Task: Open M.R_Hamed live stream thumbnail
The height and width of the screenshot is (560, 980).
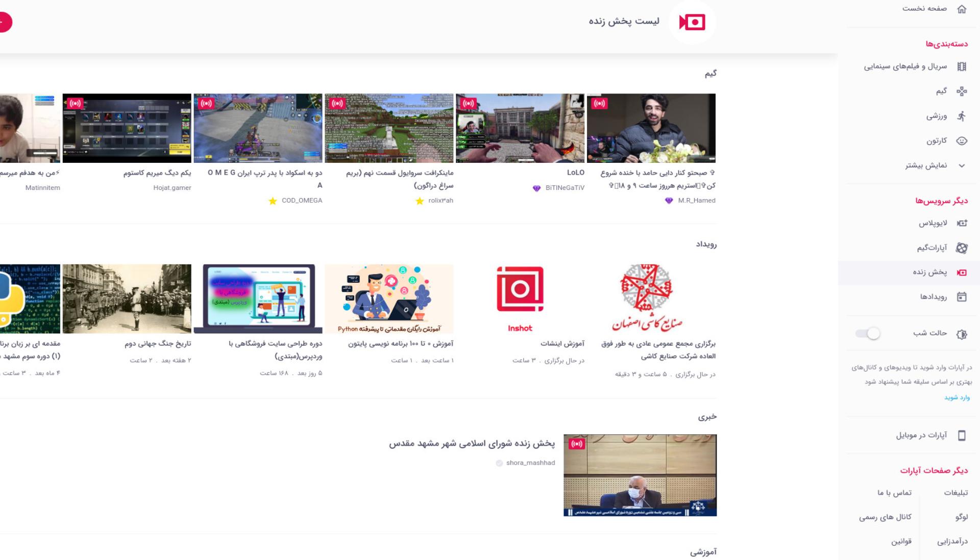Action: pos(651,128)
